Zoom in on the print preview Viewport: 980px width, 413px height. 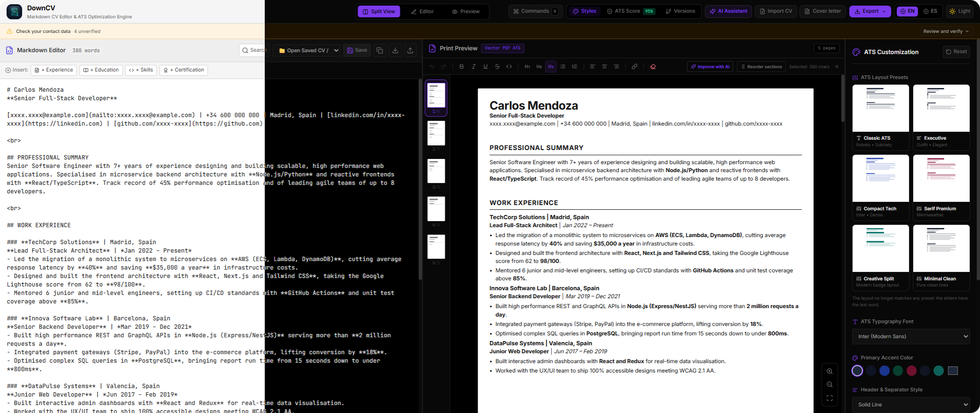pyautogui.click(x=830, y=371)
